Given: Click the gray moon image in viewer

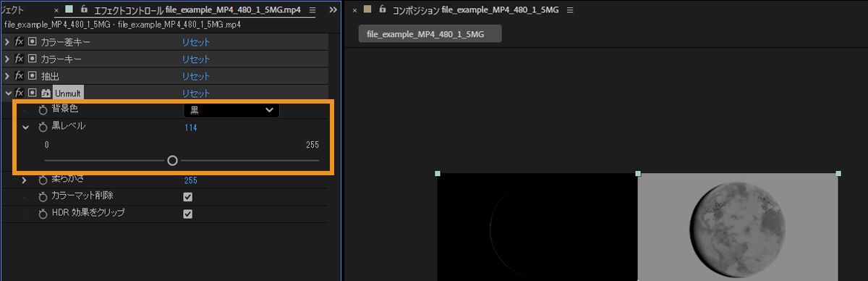Looking at the screenshot, I should click(x=737, y=227).
